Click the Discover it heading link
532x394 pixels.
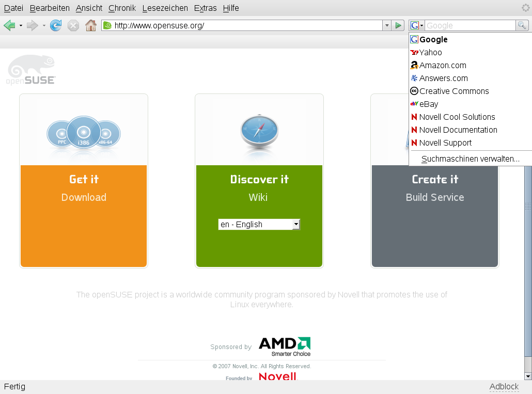tap(259, 179)
